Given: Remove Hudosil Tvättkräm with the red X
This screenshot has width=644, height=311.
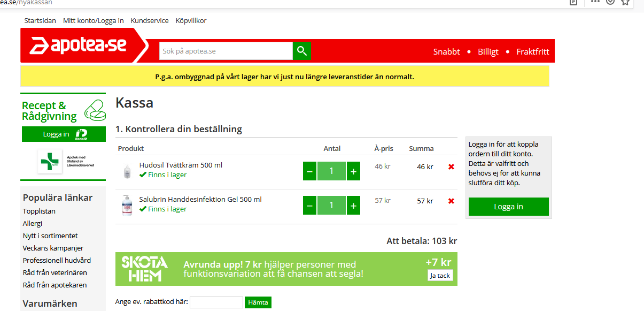Looking at the screenshot, I should click(x=451, y=166).
